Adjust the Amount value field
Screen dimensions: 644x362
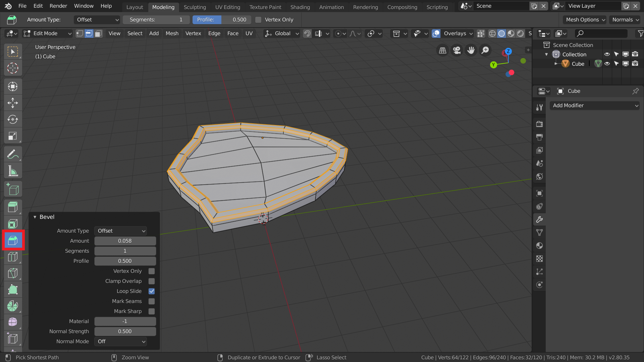125,241
